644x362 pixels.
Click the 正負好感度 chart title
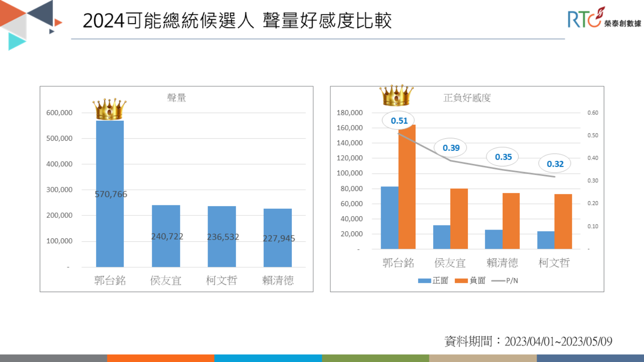pyautogui.click(x=467, y=98)
